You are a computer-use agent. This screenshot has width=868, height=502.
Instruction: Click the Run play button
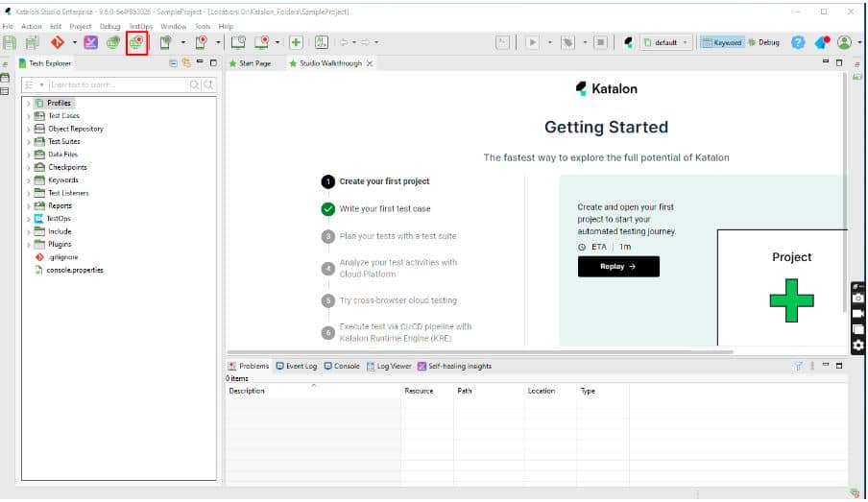[532, 42]
